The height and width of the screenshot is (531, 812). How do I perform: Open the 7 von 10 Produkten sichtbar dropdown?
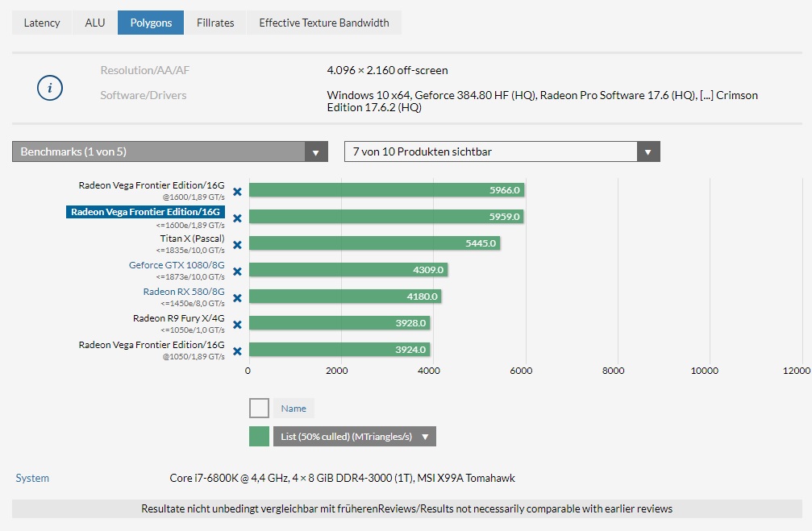502,151
